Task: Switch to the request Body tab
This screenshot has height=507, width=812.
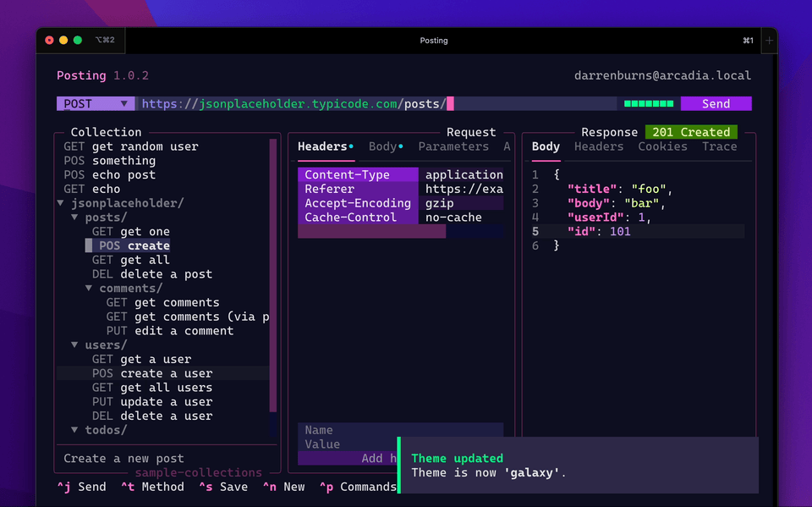Action: [382, 146]
